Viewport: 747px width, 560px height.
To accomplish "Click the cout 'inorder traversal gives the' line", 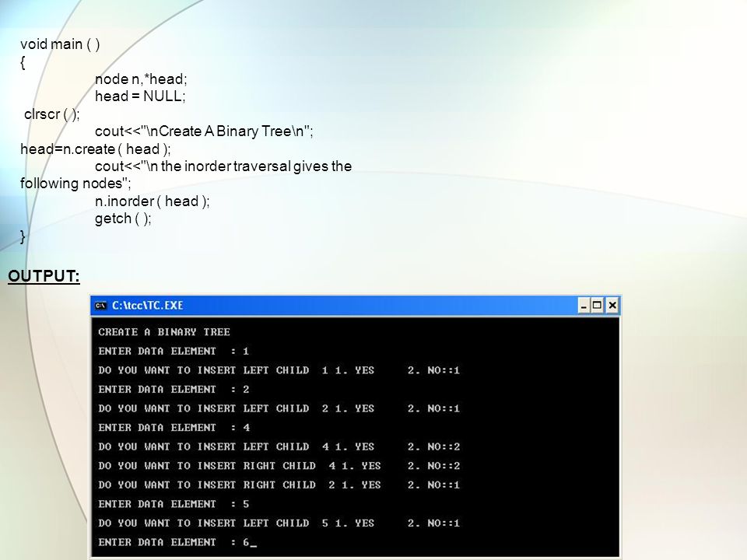I will coord(223,166).
